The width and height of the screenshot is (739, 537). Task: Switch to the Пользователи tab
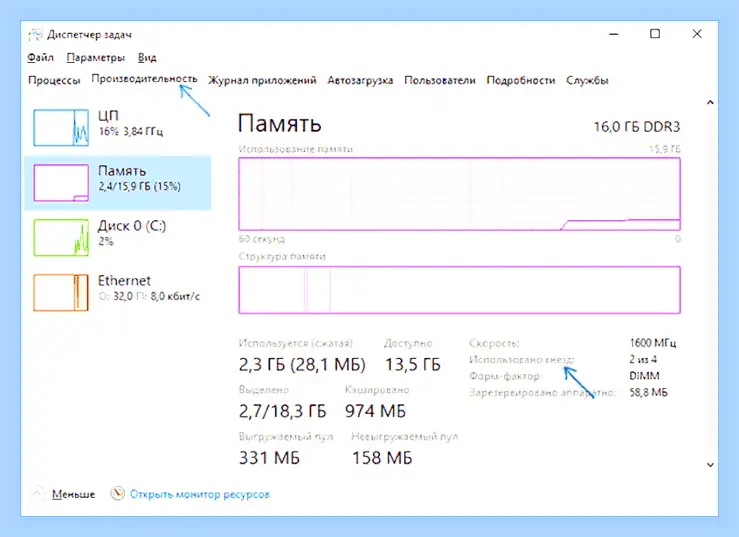(x=440, y=80)
